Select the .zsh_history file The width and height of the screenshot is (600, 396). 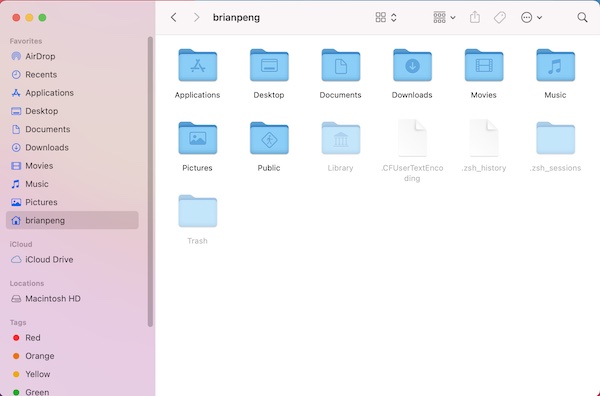coord(484,138)
